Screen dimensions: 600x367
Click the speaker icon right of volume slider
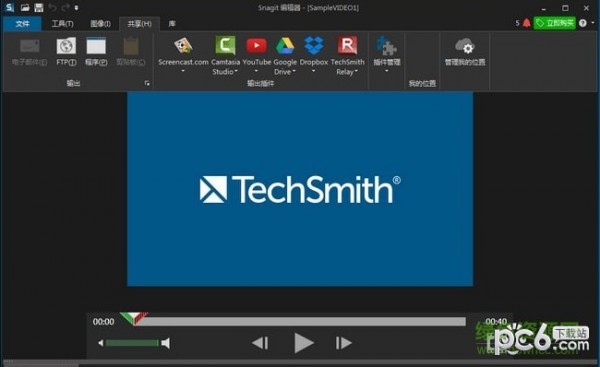coord(165,343)
